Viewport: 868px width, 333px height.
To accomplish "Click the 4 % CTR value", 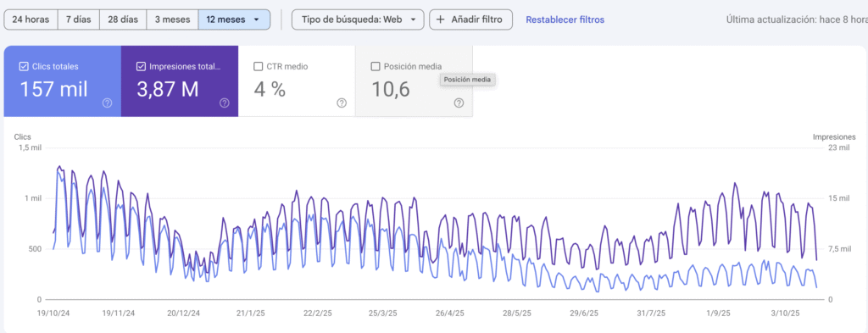I will pyautogui.click(x=270, y=89).
